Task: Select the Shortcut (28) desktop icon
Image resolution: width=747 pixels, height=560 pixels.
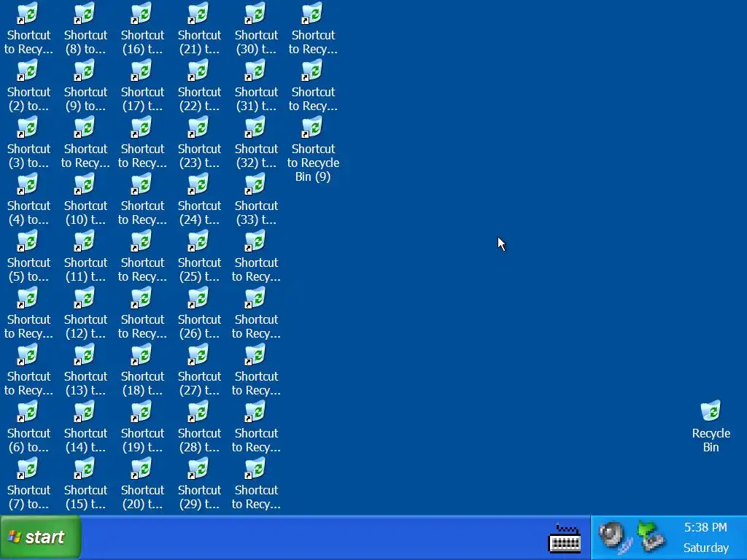Action: [x=200, y=427]
